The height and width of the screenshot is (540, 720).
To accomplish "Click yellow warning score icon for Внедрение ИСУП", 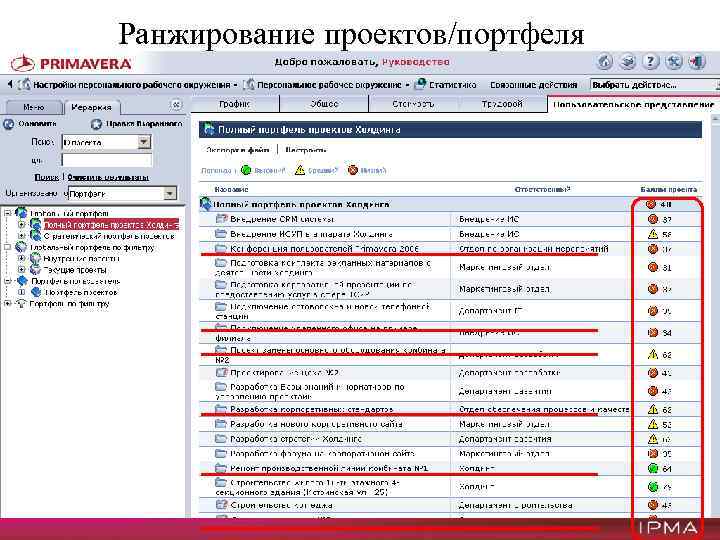I will pos(652,234).
